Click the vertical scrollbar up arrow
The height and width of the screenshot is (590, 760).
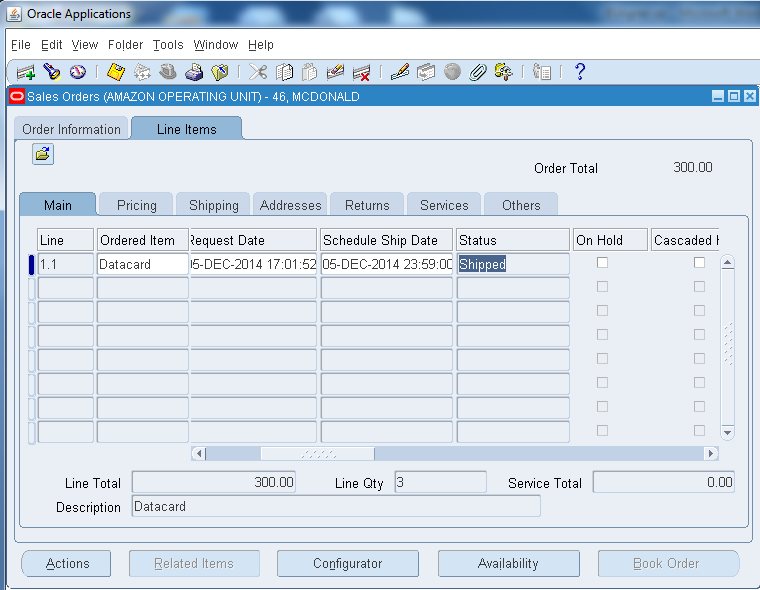point(727,263)
